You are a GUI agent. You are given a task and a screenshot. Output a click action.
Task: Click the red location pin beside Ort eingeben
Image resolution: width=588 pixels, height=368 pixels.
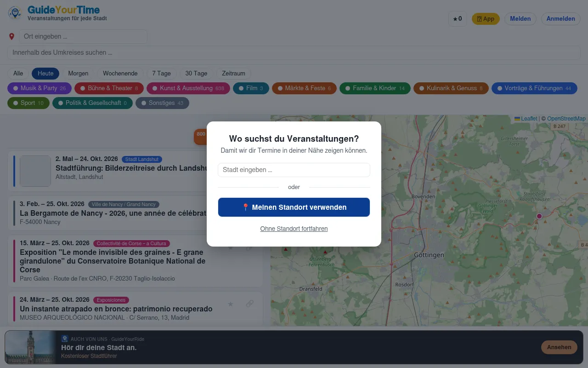pos(12,36)
